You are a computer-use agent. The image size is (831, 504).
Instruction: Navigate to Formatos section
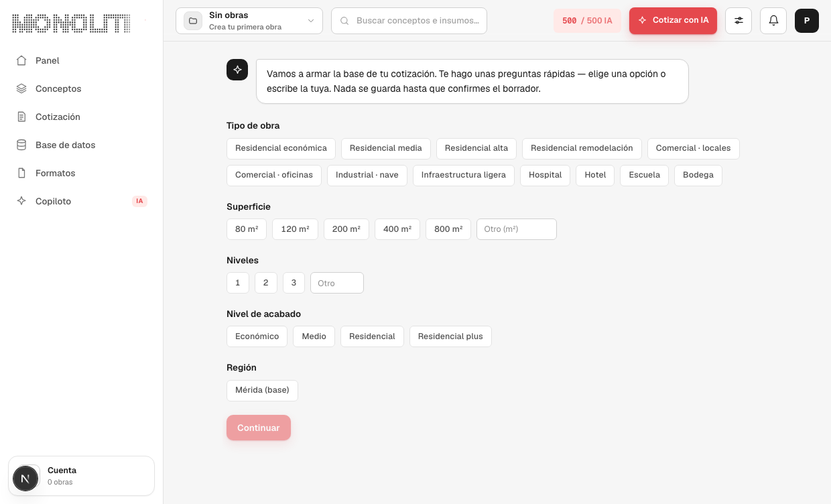[x=81, y=173]
